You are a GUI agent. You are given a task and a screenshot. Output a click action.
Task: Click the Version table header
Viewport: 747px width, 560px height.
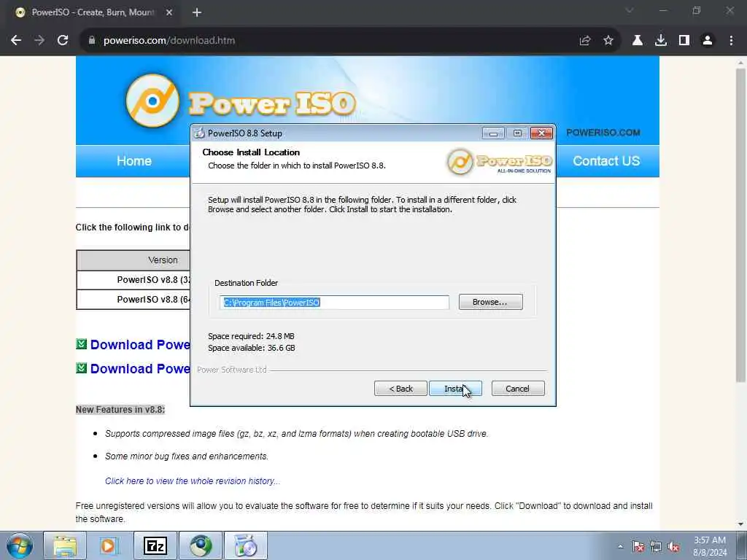(x=133, y=260)
